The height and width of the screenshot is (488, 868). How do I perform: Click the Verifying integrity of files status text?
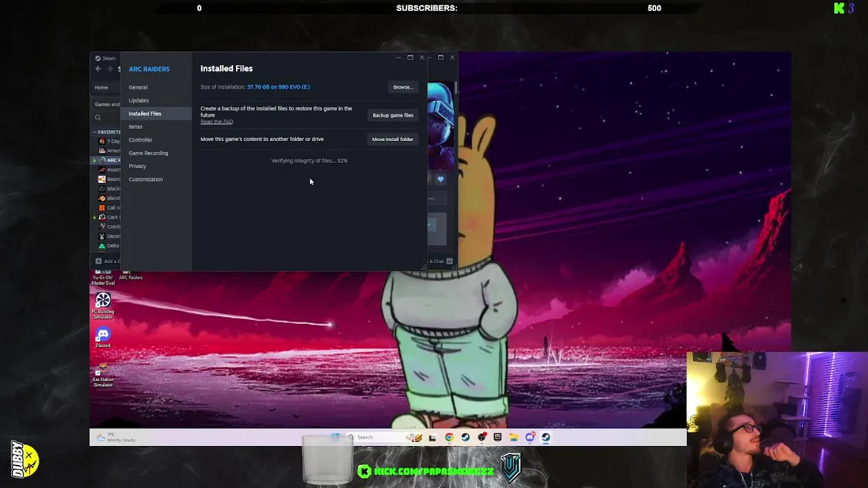click(309, 161)
